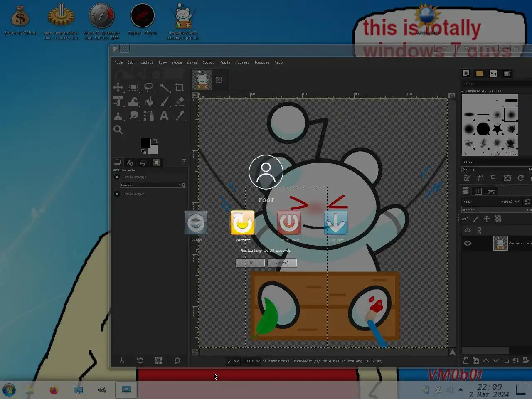The width and height of the screenshot is (532, 399).
Task: Toggle lock pixels brush icon
Action: [x=476, y=219]
